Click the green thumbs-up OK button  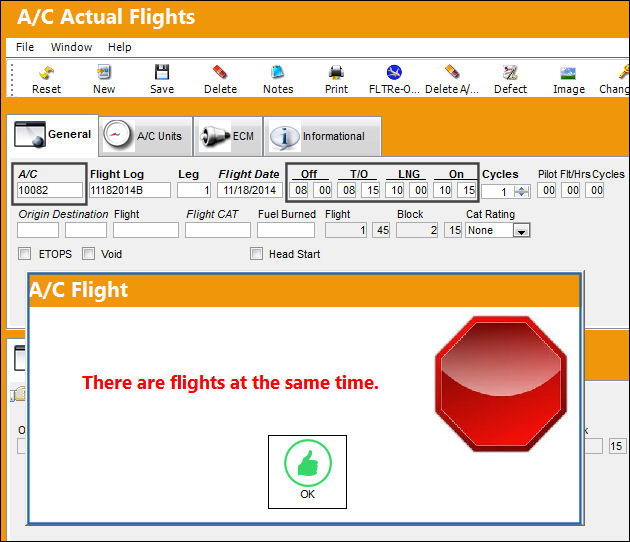307,472
